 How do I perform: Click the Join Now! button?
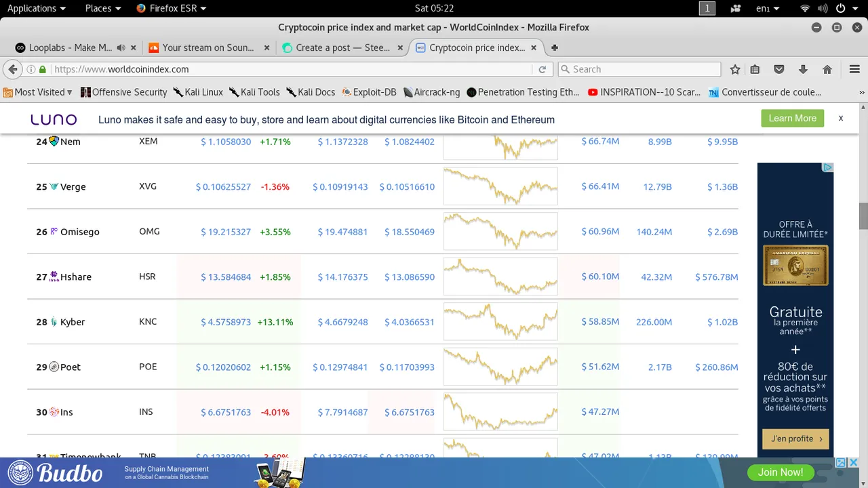[780, 472]
